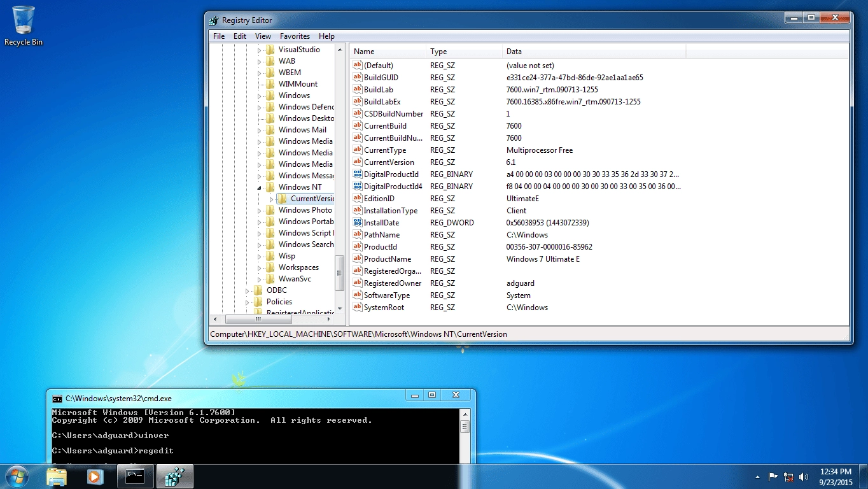
Task: Click the EditionID string icon
Action: click(x=357, y=199)
